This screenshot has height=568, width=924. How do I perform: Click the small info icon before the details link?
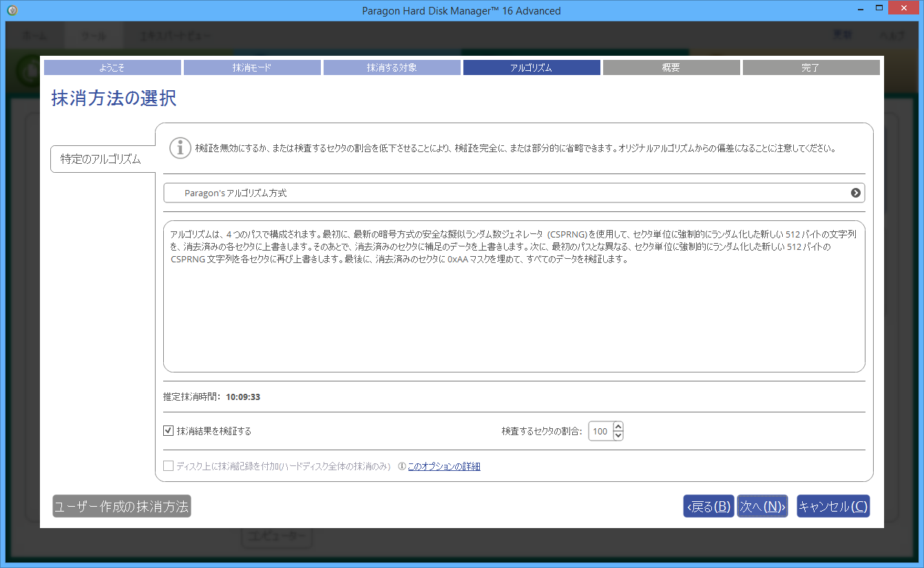pyautogui.click(x=402, y=466)
